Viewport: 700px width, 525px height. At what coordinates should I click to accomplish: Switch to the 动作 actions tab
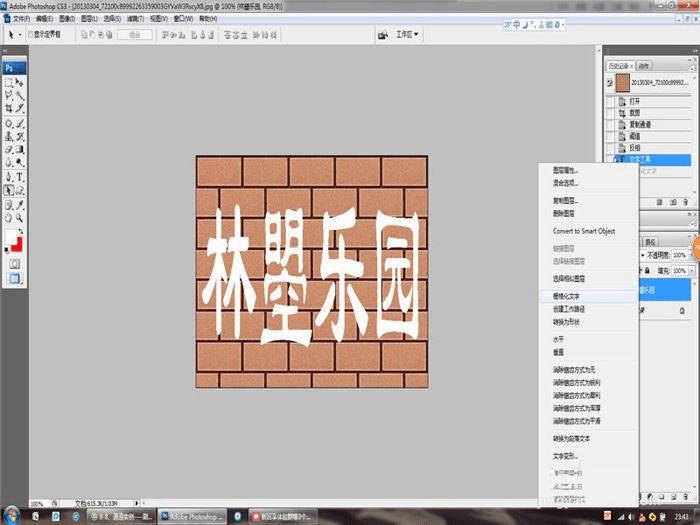click(x=644, y=66)
